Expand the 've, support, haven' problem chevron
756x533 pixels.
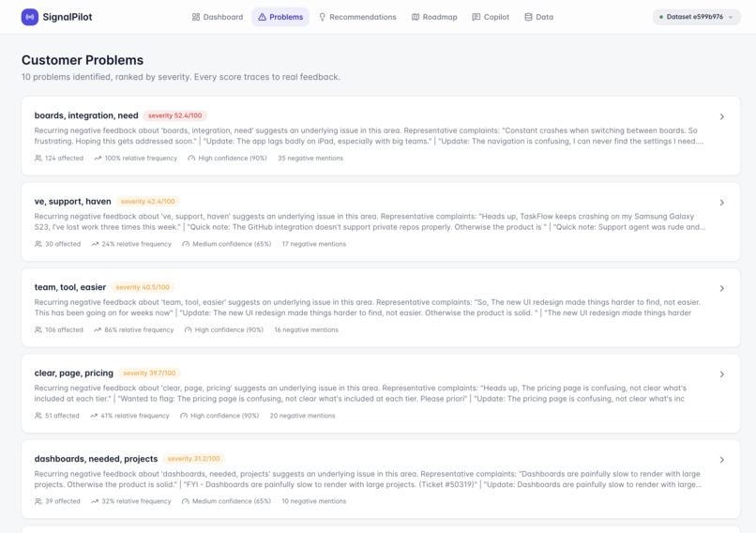[x=722, y=203]
